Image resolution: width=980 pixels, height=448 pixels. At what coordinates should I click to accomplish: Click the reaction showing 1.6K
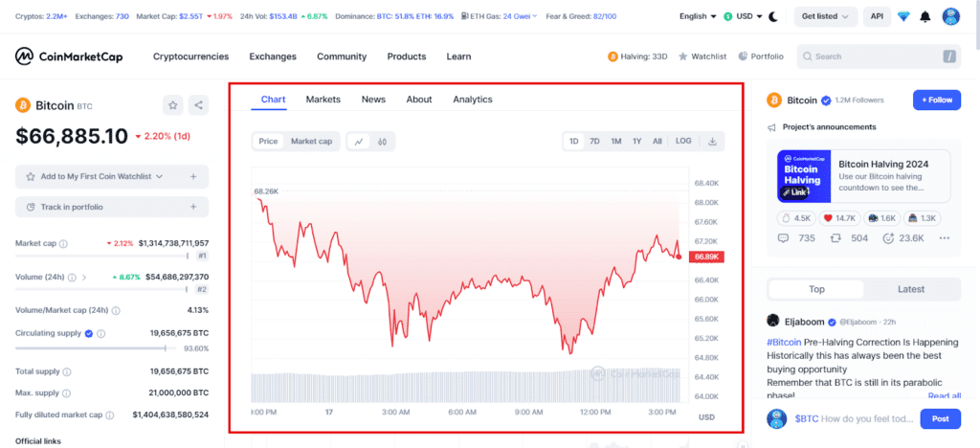point(881,218)
